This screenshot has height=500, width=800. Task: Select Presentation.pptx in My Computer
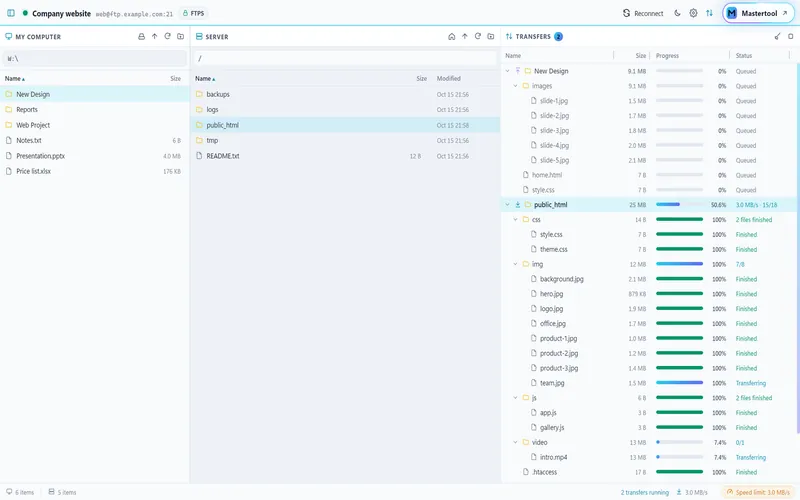pos(95,156)
